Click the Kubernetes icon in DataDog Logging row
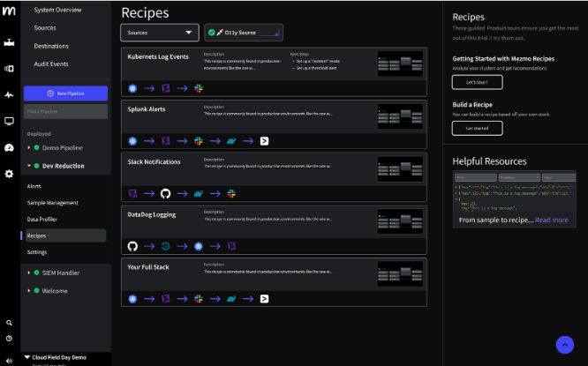 click(x=199, y=246)
